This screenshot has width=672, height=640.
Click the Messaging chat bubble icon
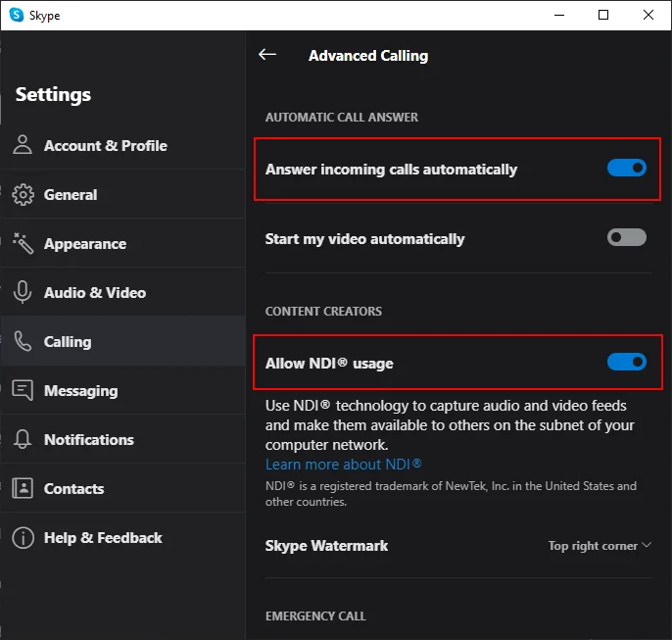point(23,390)
